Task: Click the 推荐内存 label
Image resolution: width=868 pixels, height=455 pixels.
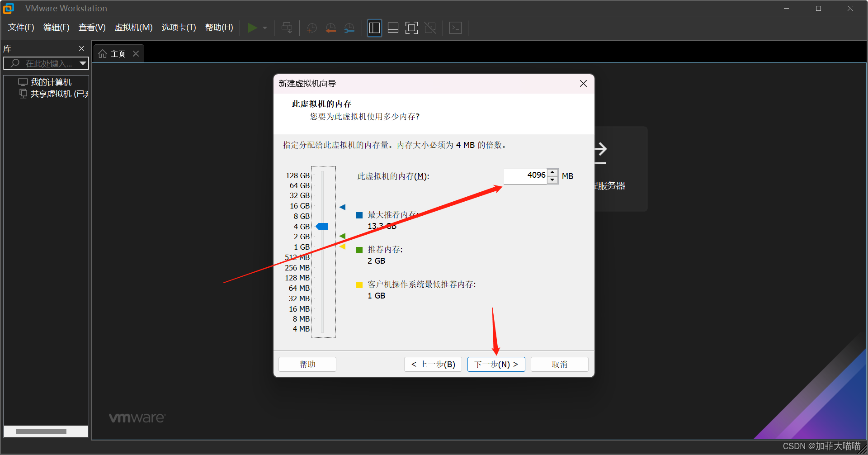Action: coord(385,250)
